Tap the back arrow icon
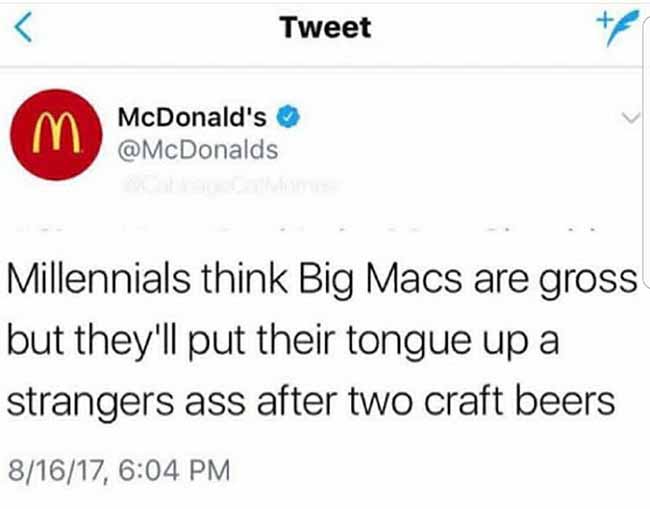 point(23,27)
